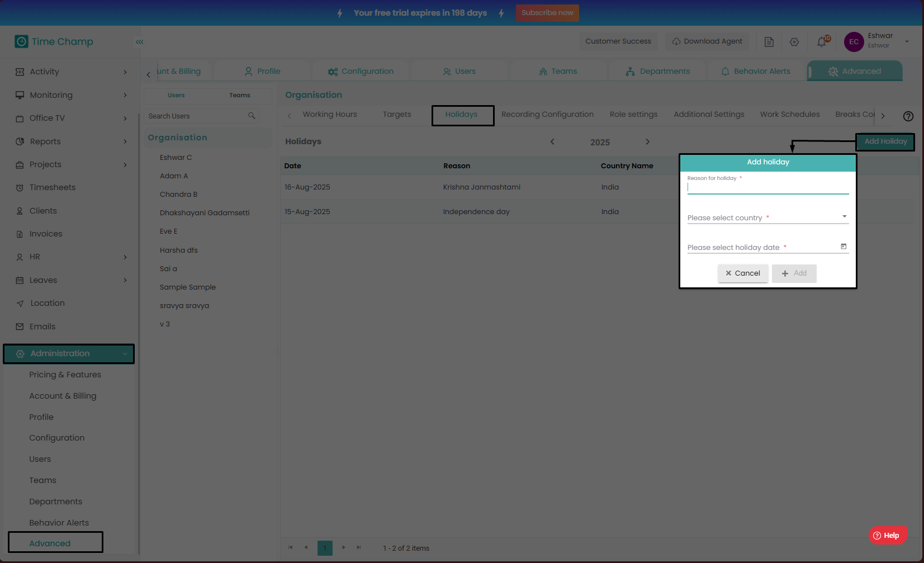This screenshot has height=563, width=924.
Task: Click the help question mark icon
Action: pos(908,116)
